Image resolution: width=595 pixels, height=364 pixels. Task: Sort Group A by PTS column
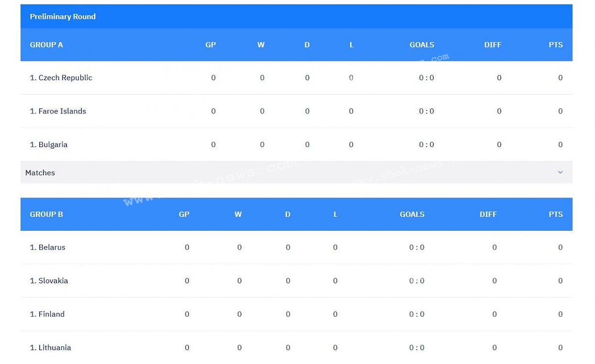tap(556, 45)
